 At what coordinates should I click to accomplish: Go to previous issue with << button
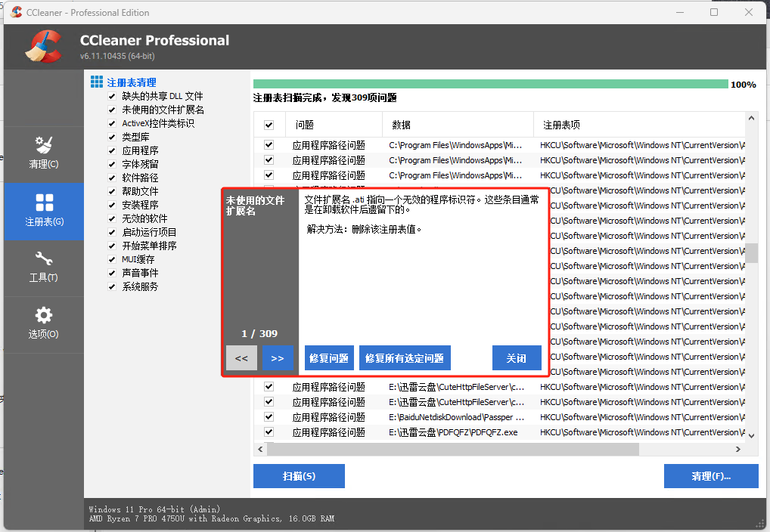tap(241, 358)
